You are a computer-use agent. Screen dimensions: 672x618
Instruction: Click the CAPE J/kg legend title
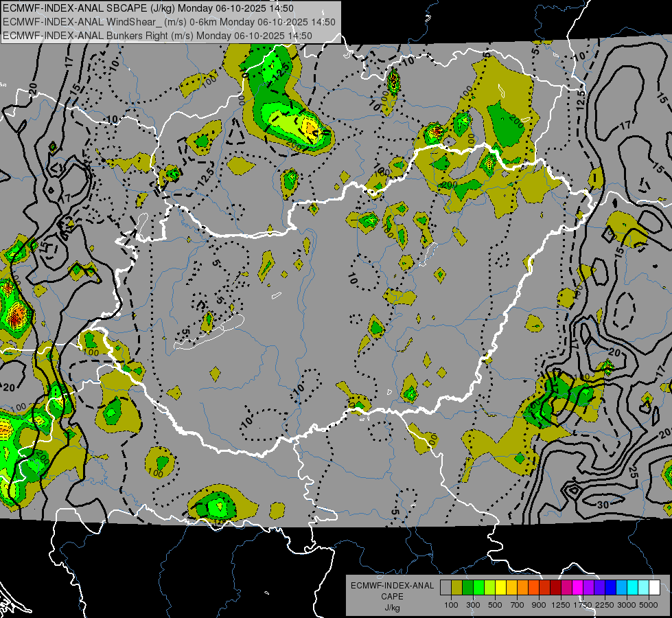click(x=392, y=596)
